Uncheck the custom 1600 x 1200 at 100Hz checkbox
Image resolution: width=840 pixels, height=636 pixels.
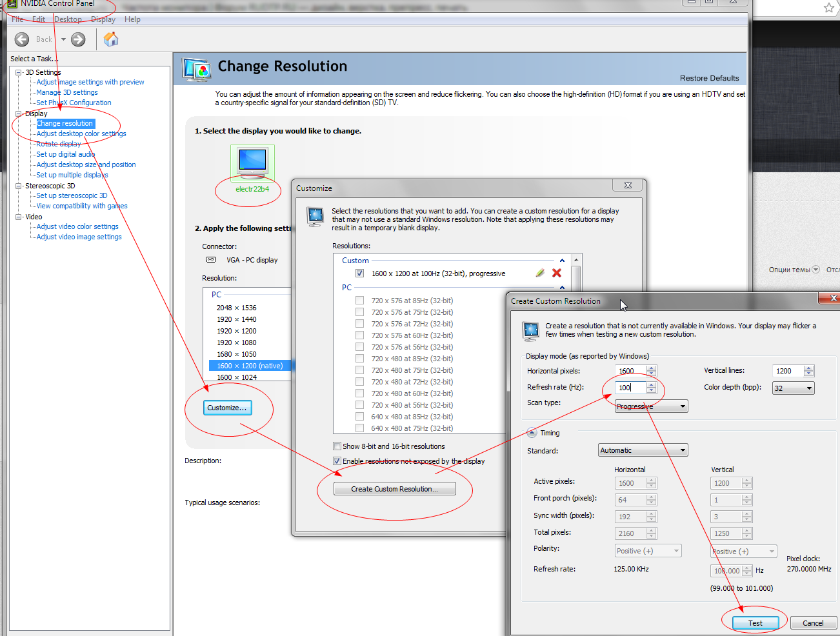359,273
